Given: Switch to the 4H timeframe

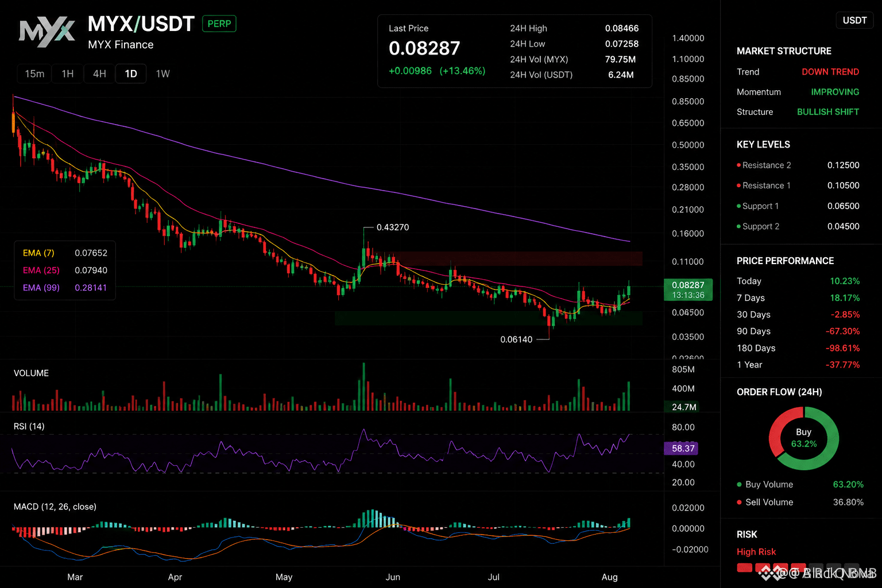Looking at the screenshot, I should 100,73.
